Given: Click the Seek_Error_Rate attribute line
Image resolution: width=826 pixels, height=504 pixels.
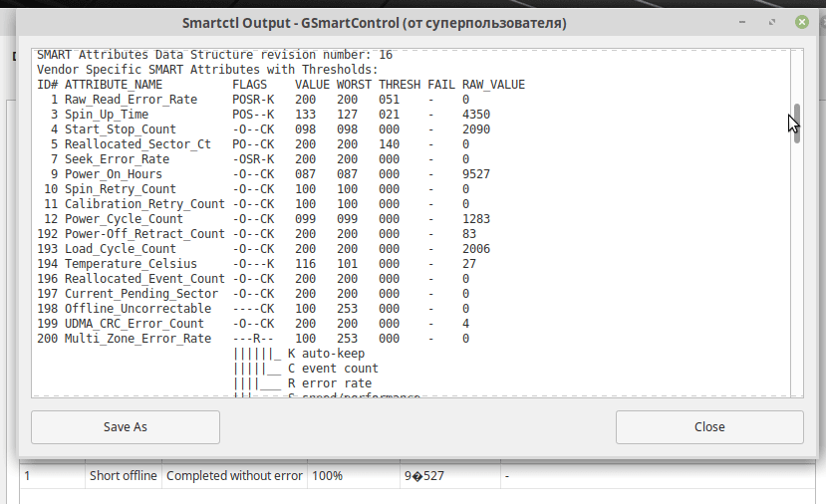Looking at the screenshot, I should click(253, 159).
